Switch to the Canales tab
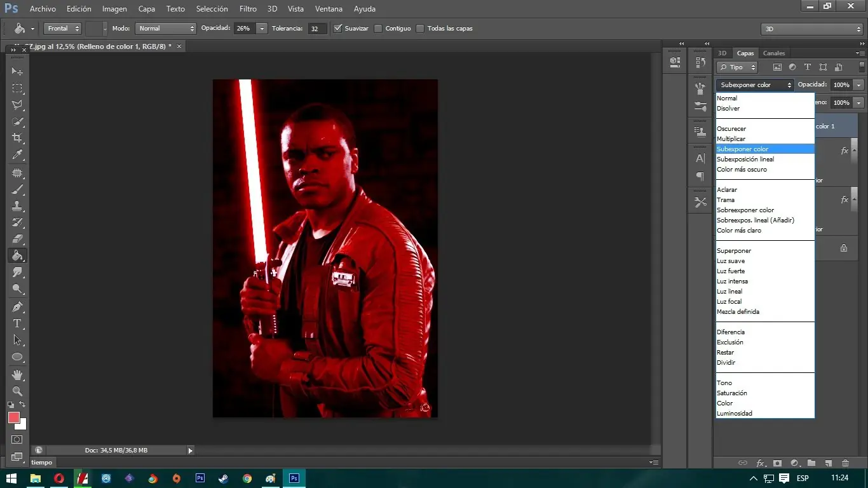Image resolution: width=868 pixels, height=488 pixels. click(x=774, y=53)
